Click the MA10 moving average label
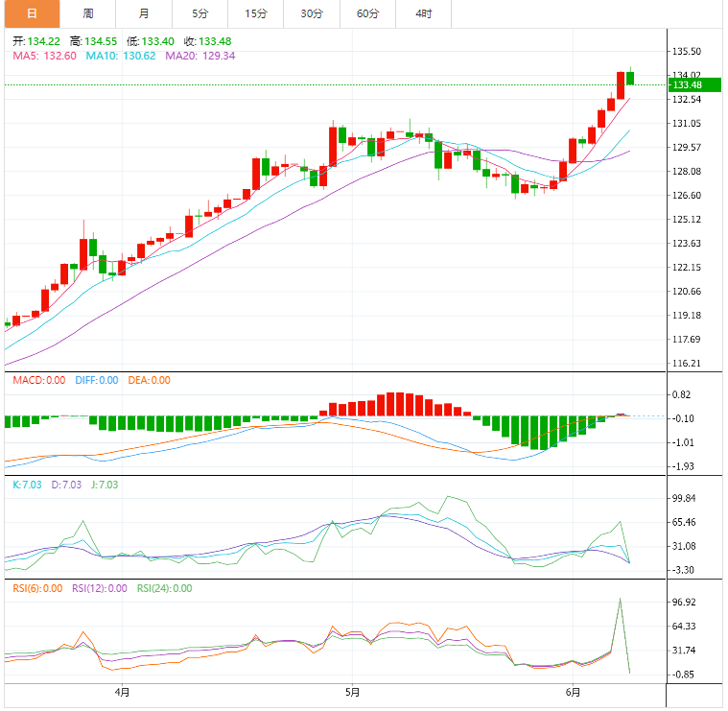 pos(121,56)
